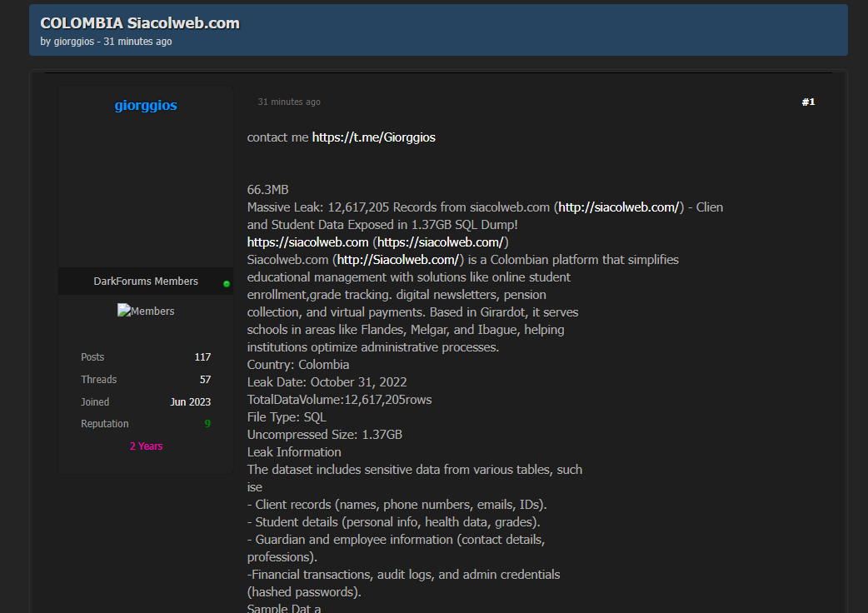Click the 'Leak Date: October 31, 2022' line
868x613 pixels.
tap(327, 382)
